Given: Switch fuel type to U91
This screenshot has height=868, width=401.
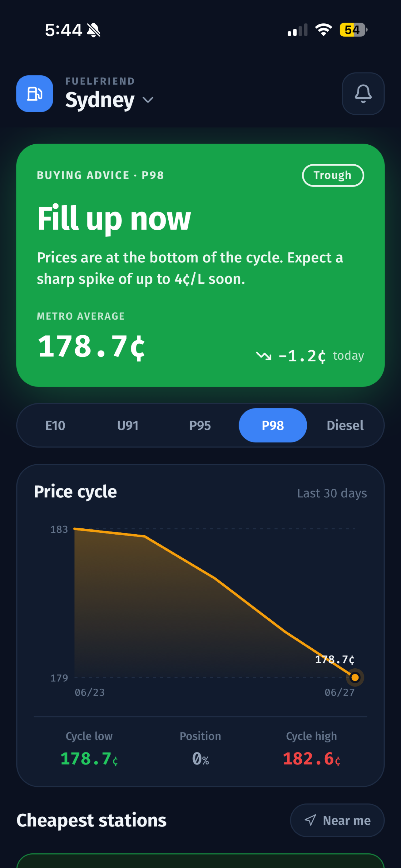Looking at the screenshot, I should [128, 426].
